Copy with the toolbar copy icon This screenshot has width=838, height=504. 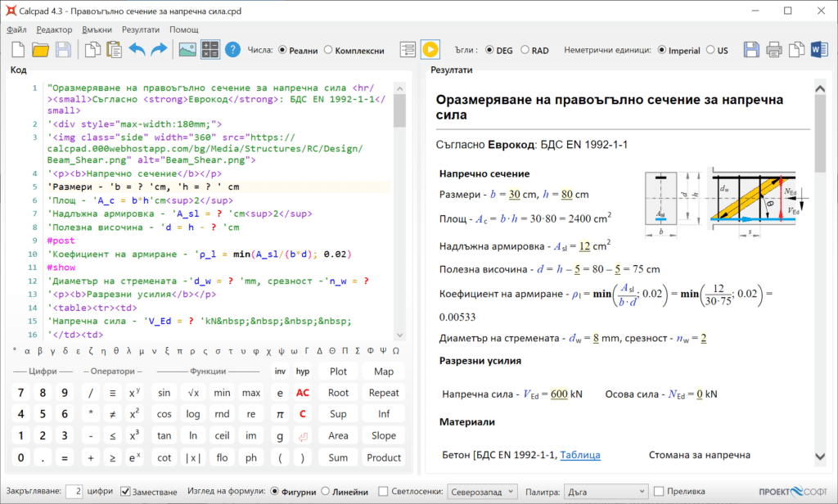click(92, 50)
